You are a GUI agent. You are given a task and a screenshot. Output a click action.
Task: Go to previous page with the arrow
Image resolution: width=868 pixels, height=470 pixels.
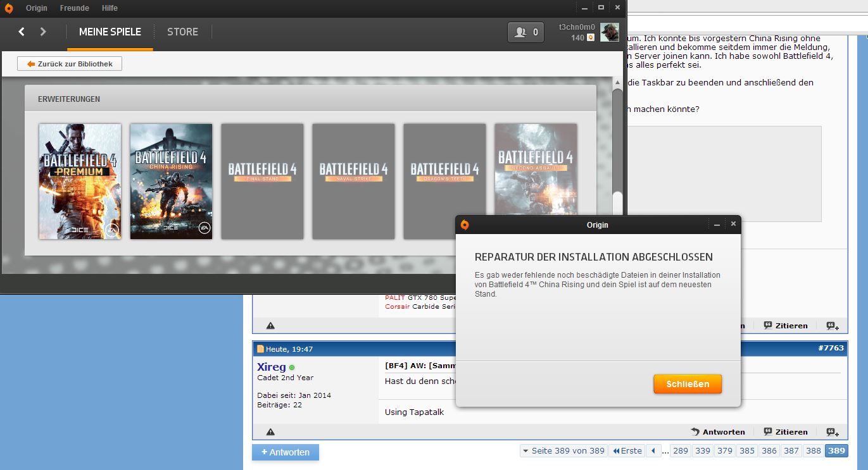653,451
